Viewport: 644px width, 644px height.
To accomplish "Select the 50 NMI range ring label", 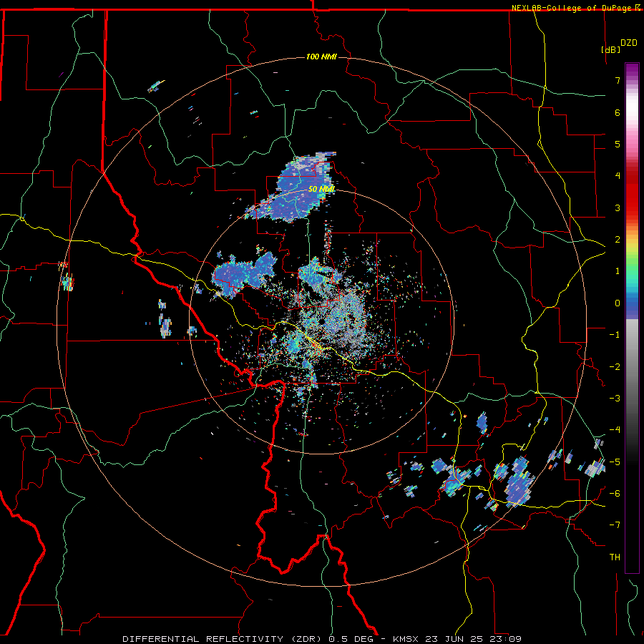I will click(x=321, y=189).
